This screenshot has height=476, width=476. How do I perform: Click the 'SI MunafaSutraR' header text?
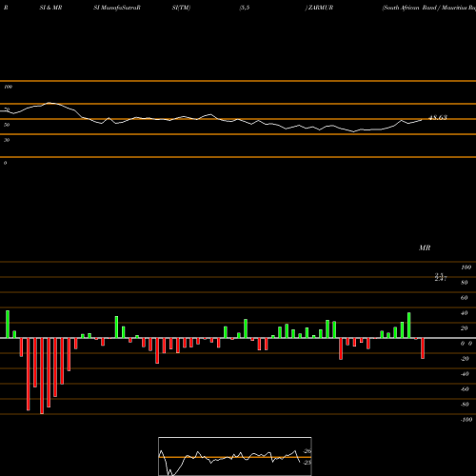[117, 8]
